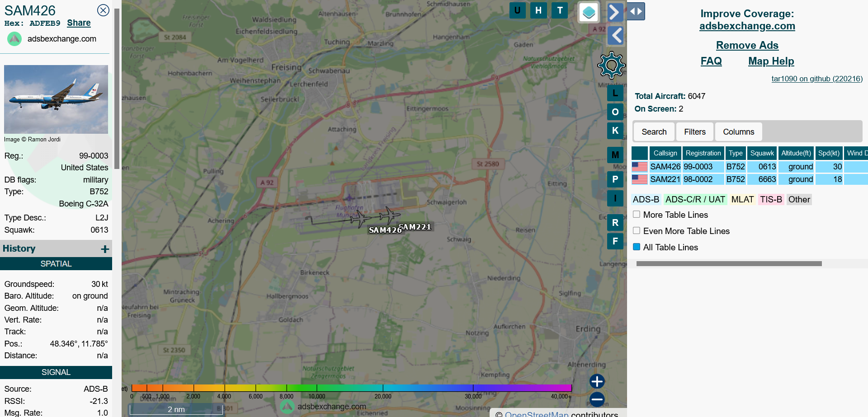Click the ADS-C/R / UAT legend label
Screen dimensions: 868x417
[x=695, y=200]
